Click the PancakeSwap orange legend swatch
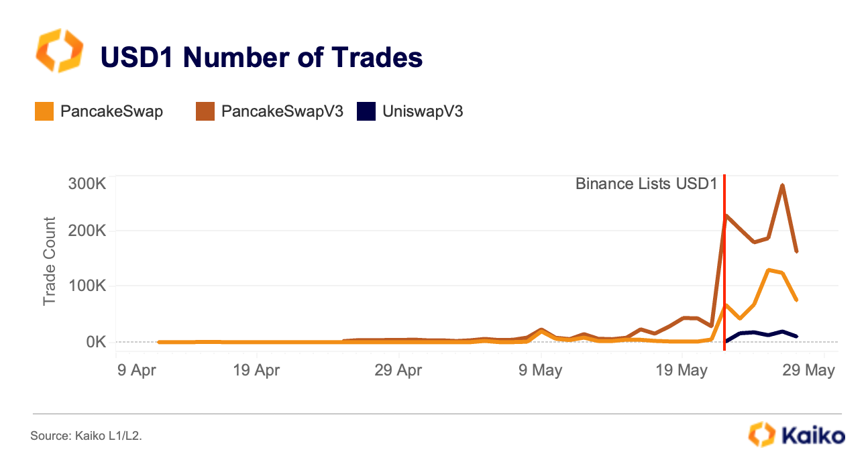Viewport: 868px width, 464px height. pyautogui.click(x=44, y=111)
